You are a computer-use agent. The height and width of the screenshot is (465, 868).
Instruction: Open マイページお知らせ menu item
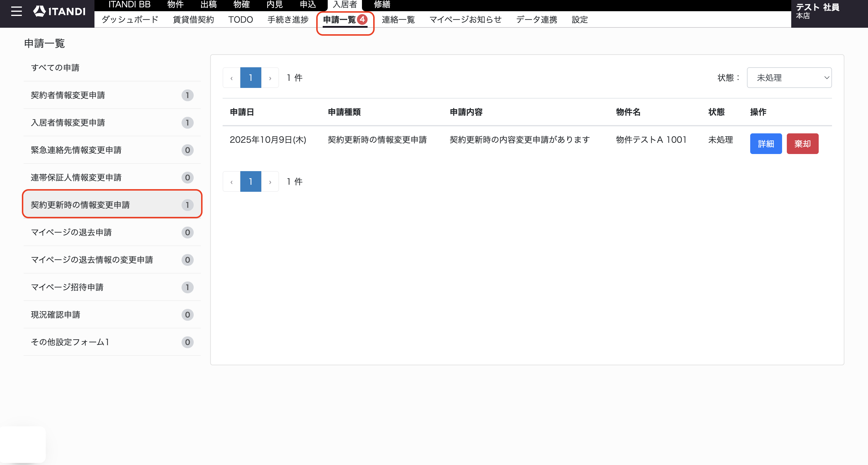pos(465,19)
